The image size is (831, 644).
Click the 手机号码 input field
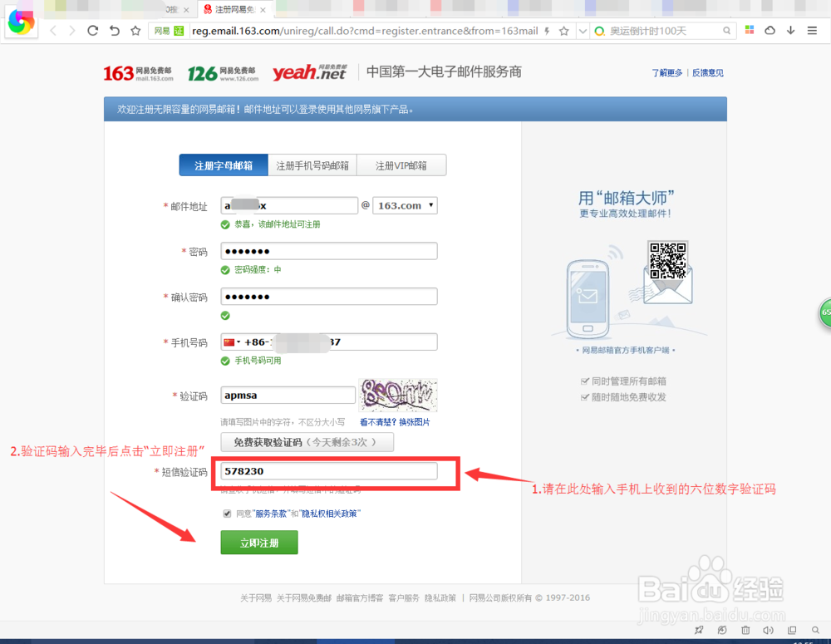329,342
